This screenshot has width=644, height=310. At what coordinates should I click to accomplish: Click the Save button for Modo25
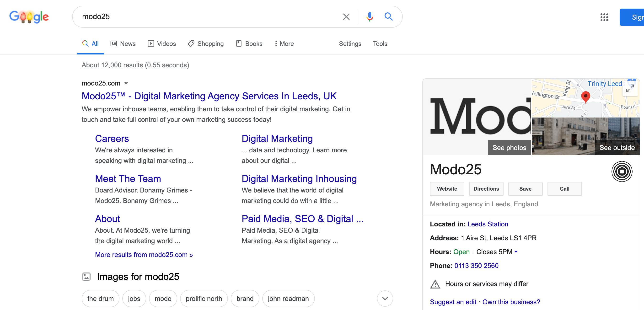tap(525, 189)
